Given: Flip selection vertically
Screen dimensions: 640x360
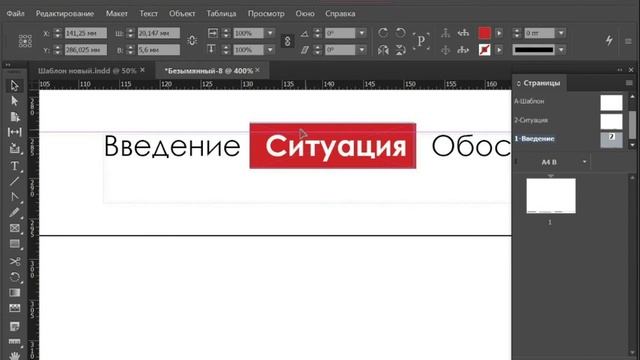Looking at the screenshot, I should tap(400, 50).
